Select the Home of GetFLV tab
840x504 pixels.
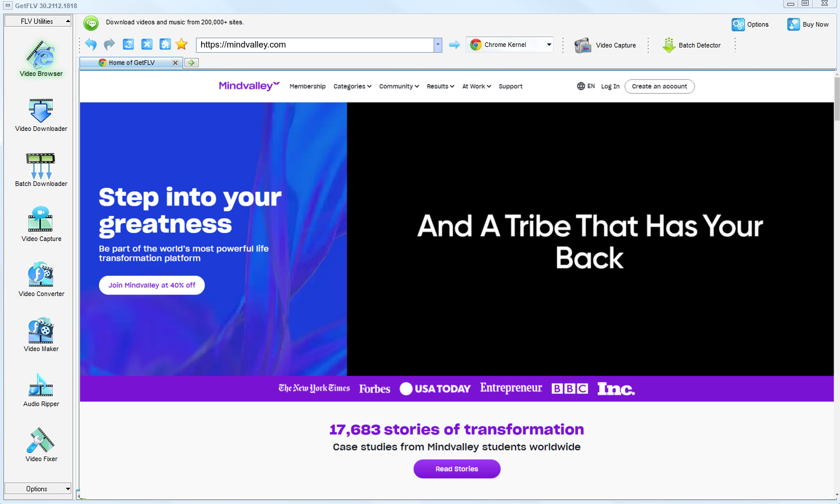[132, 63]
